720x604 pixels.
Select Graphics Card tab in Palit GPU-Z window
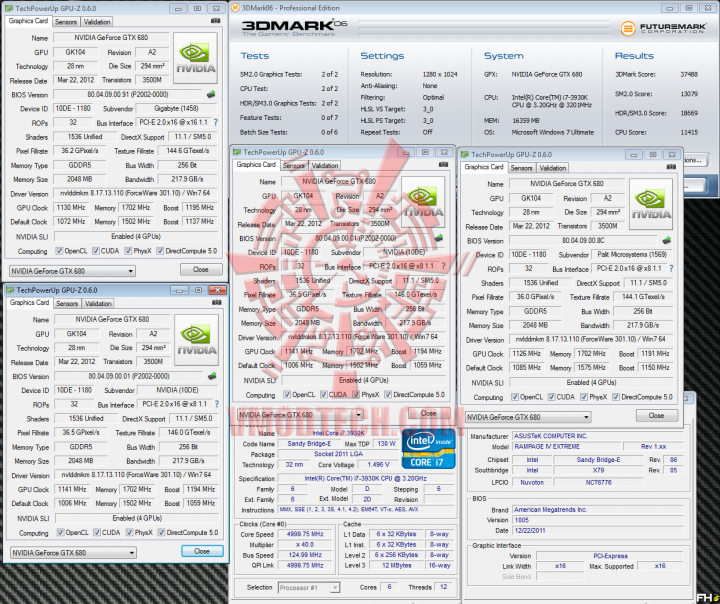(x=484, y=167)
